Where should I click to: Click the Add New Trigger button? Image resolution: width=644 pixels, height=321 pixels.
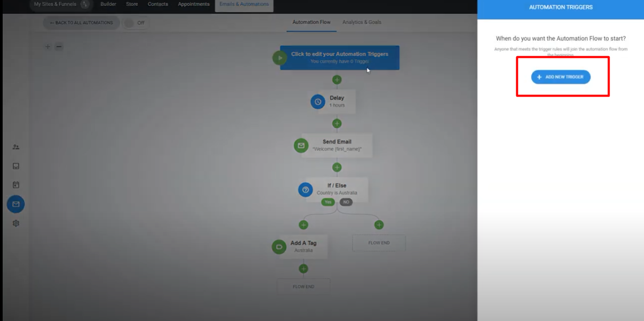point(560,77)
